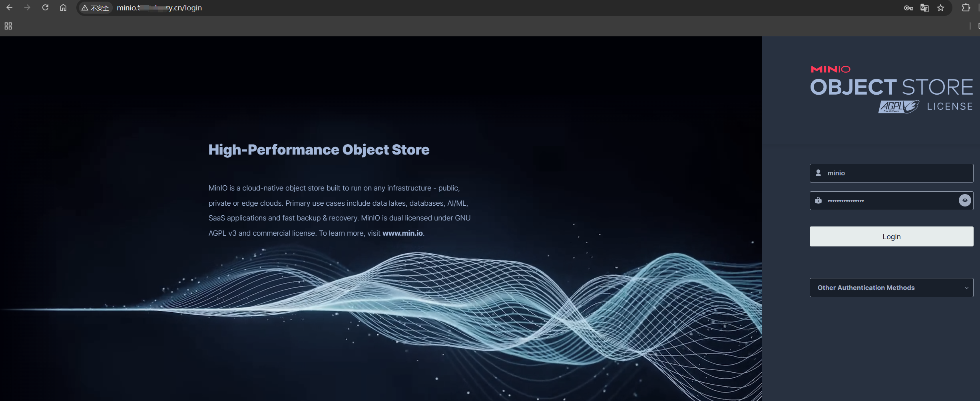Click the translate page icon

point(924,8)
